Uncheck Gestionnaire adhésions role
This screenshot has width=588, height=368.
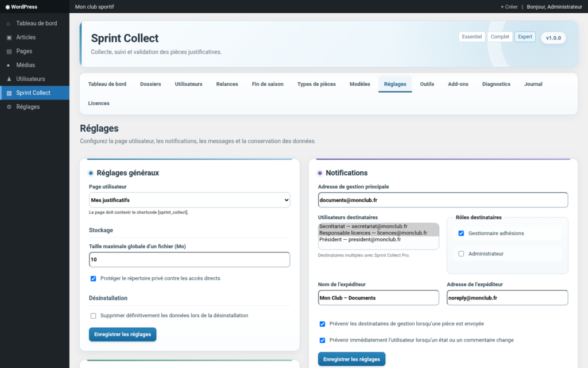[461, 233]
